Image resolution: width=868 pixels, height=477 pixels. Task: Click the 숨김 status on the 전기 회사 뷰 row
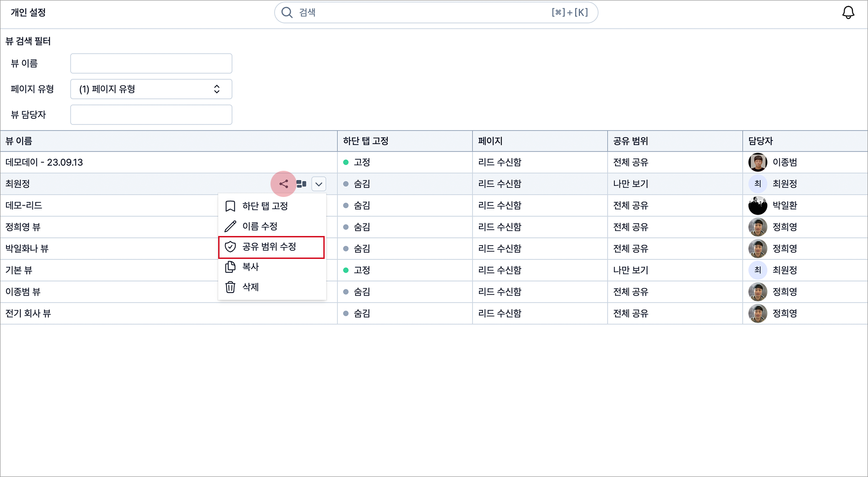coord(357,313)
